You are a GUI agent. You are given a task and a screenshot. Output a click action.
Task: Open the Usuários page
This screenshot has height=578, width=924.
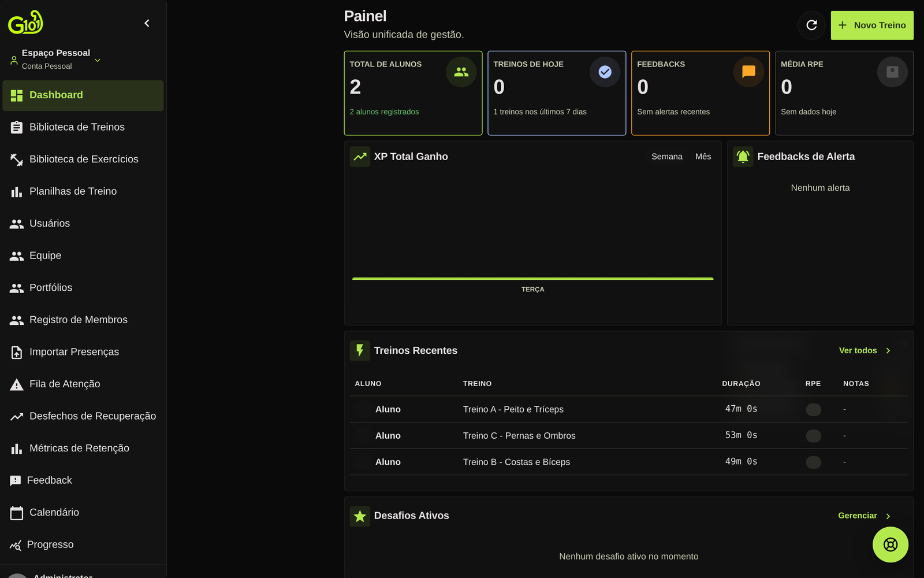point(83,224)
